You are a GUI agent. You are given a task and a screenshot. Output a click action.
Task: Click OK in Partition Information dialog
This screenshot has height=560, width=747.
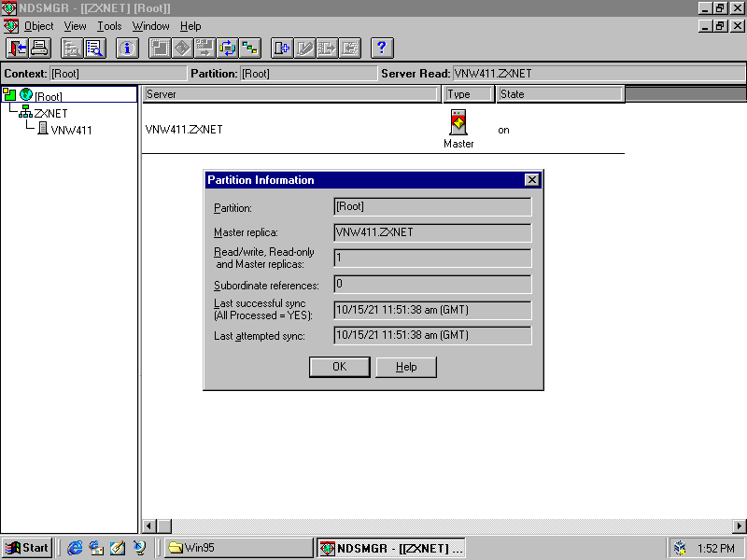340,367
